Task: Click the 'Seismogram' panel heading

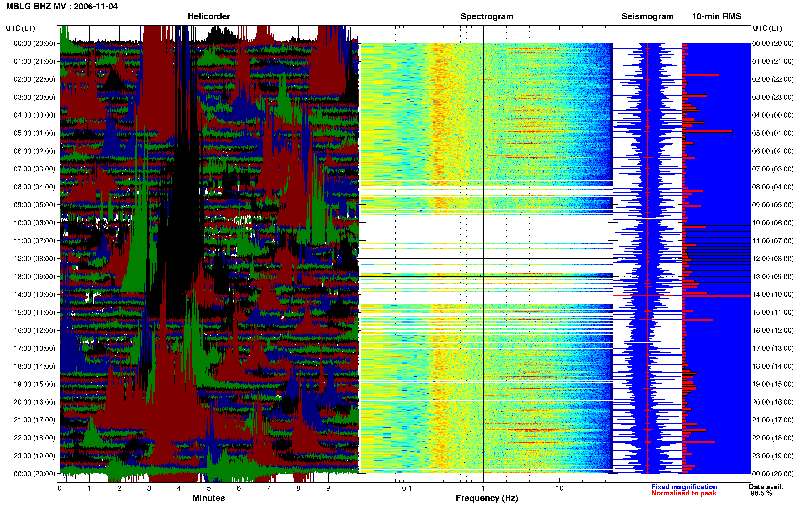Action: [x=648, y=16]
